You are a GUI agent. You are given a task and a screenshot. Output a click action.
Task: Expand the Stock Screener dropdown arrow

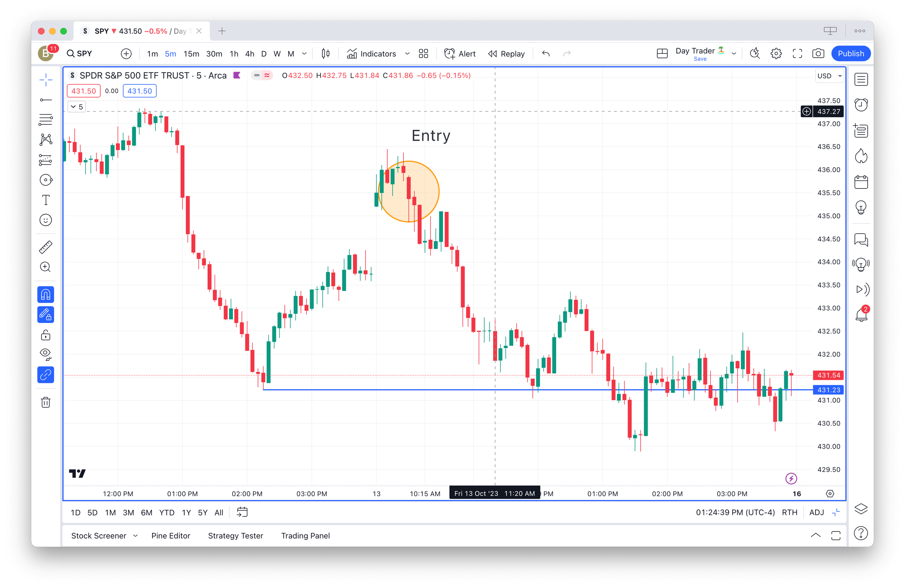pyautogui.click(x=135, y=536)
